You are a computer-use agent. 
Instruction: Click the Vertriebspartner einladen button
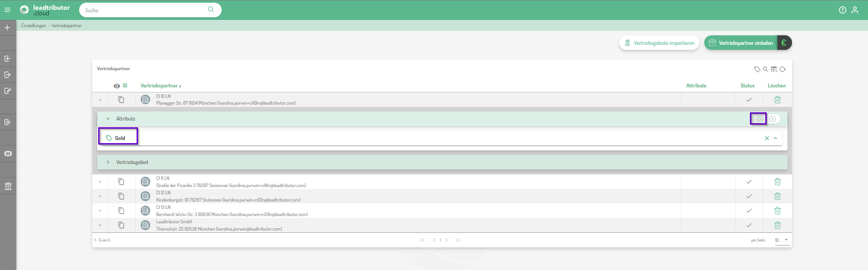pyautogui.click(x=741, y=43)
